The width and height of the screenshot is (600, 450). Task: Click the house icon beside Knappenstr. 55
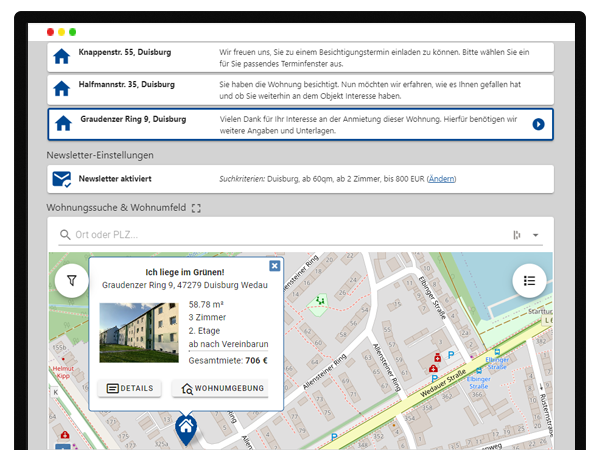click(62, 57)
